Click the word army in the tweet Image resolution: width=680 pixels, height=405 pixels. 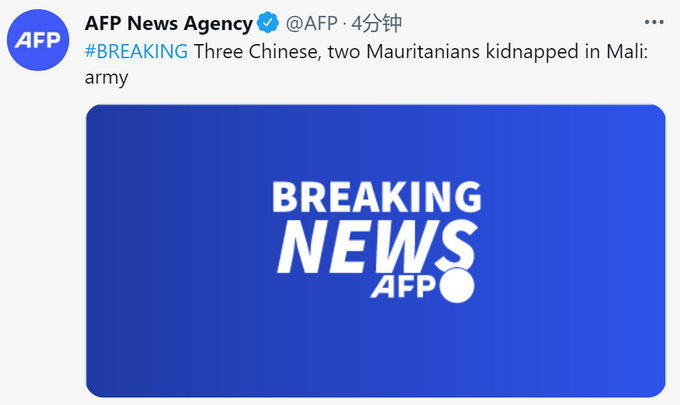107,78
